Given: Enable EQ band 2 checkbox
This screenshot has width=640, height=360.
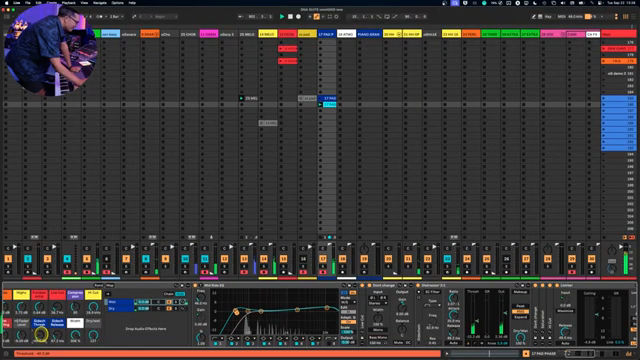Looking at the screenshot, I should tap(232, 344).
